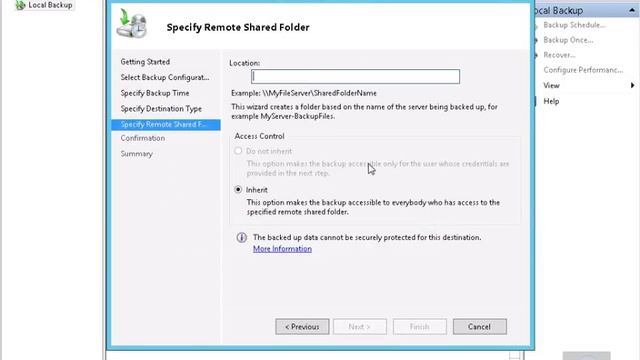Select the Specify Backup Time step
Viewport: 640px width, 360px height.
[x=155, y=93]
